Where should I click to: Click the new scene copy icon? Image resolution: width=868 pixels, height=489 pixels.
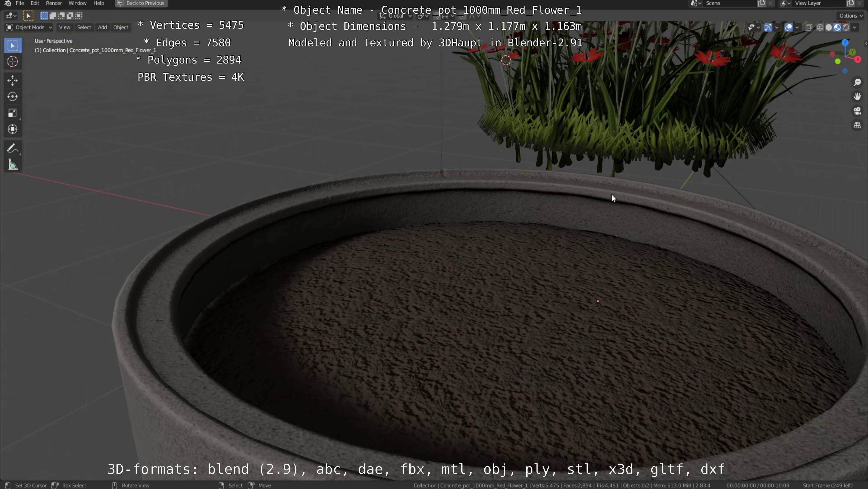(761, 3)
